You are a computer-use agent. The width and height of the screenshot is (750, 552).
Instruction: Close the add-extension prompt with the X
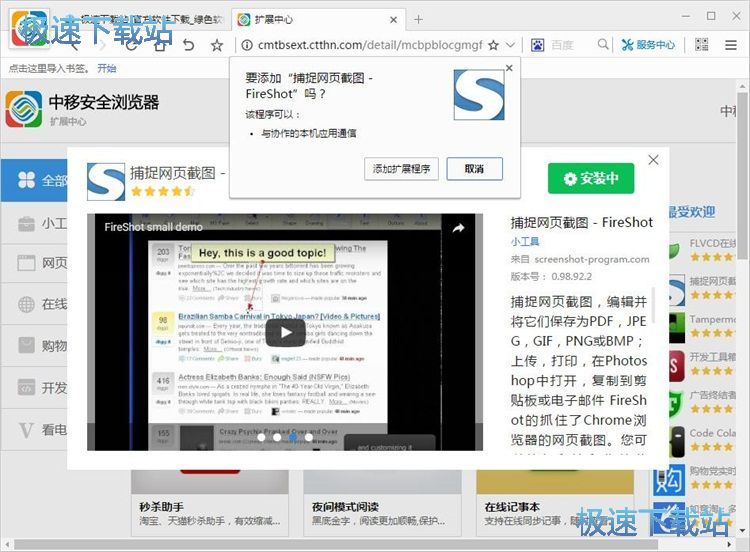click(x=509, y=68)
